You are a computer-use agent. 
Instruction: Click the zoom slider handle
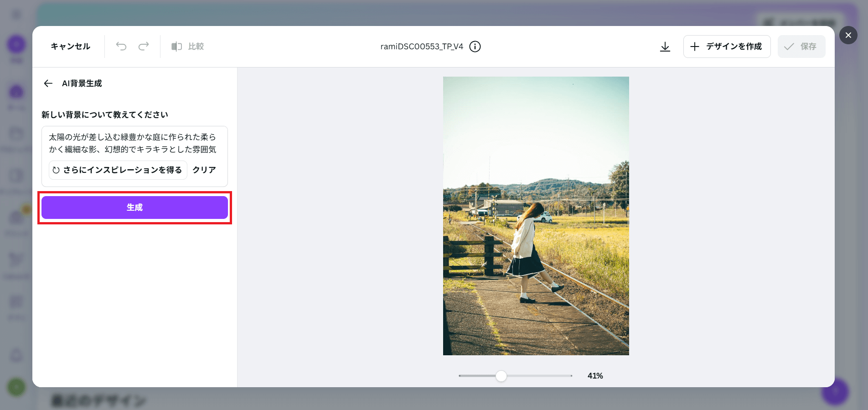(501, 376)
